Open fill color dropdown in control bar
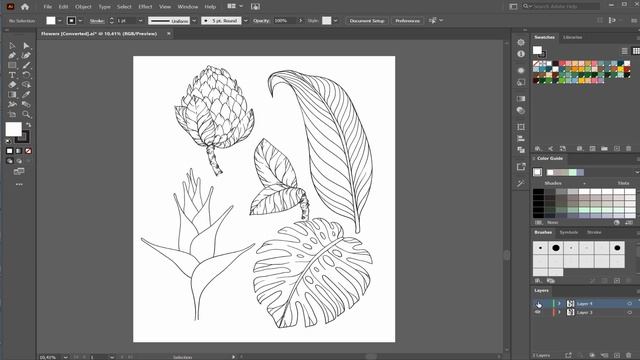Screen dimensions: 640x360 point(60,20)
